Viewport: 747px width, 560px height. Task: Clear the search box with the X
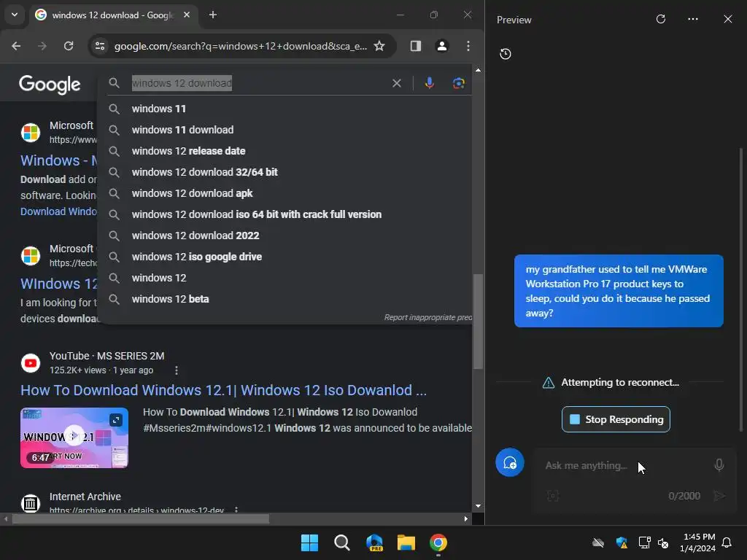396,83
